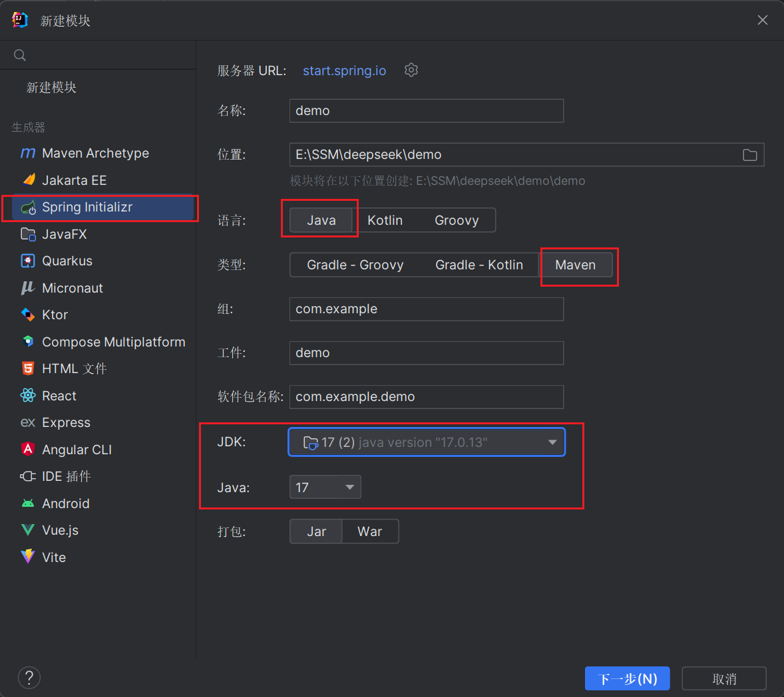
Task: Open the start.spring.io link
Action: click(344, 70)
